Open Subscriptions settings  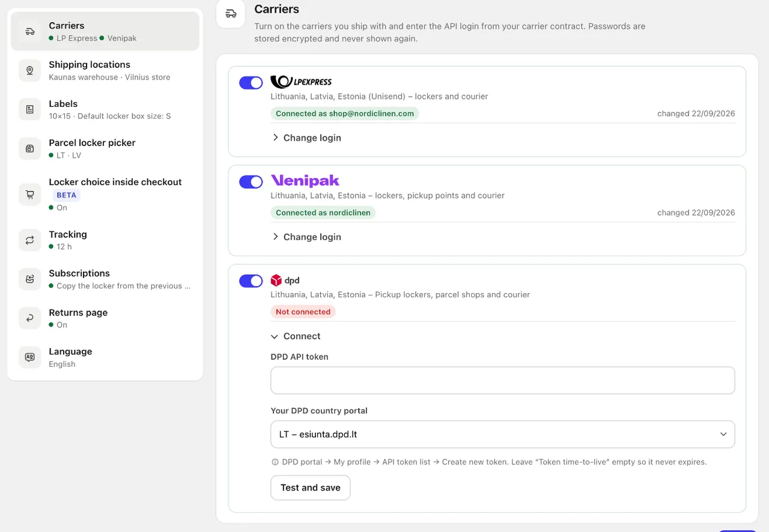pyautogui.click(x=105, y=279)
